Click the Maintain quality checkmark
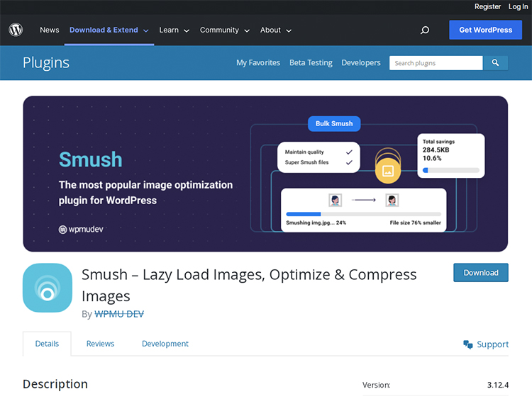This screenshot has width=532, height=399. (x=349, y=152)
